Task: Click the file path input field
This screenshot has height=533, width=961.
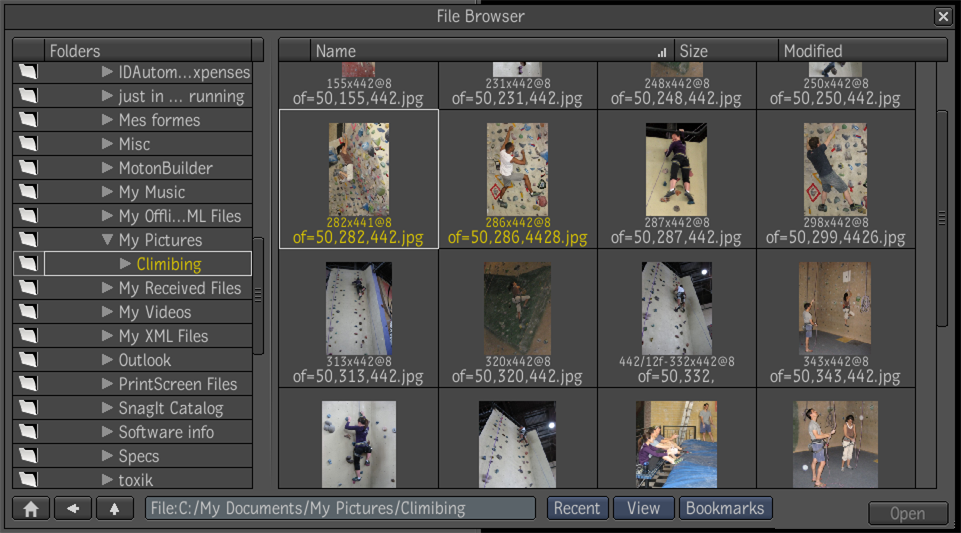Action: 340,508
